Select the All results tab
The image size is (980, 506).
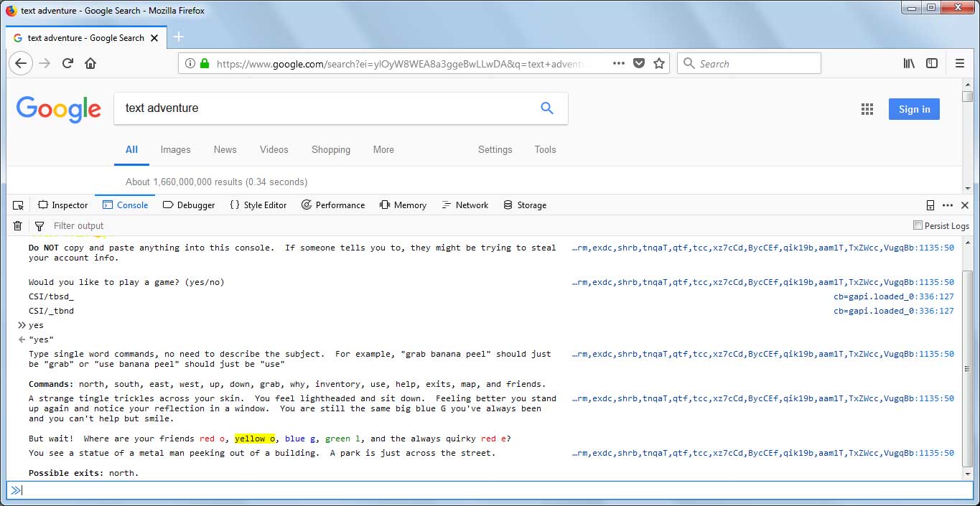click(131, 149)
